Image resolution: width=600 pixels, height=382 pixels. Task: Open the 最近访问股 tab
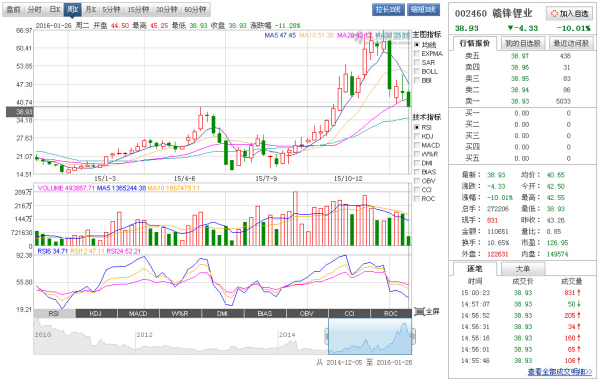[x=571, y=44]
